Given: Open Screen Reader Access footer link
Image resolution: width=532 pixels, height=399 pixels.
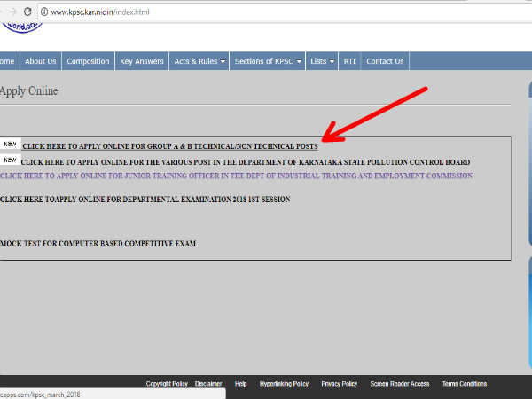Looking at the screenshot, I should coord(400,384).
